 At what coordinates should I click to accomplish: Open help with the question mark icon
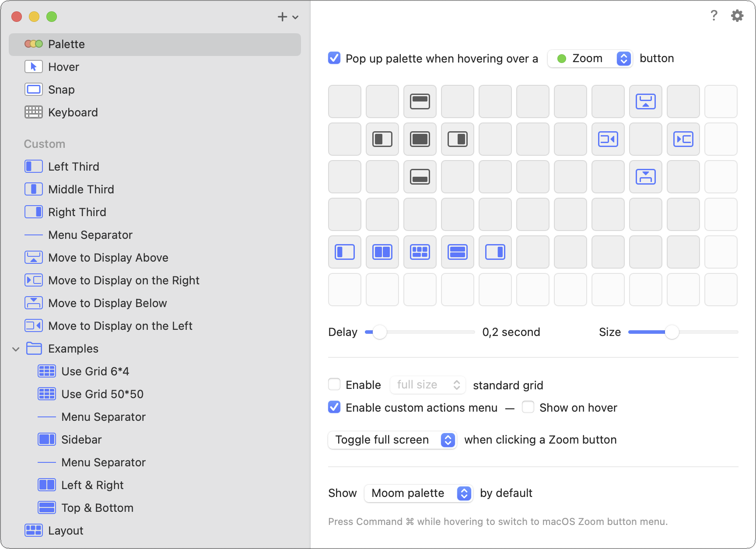714,16
